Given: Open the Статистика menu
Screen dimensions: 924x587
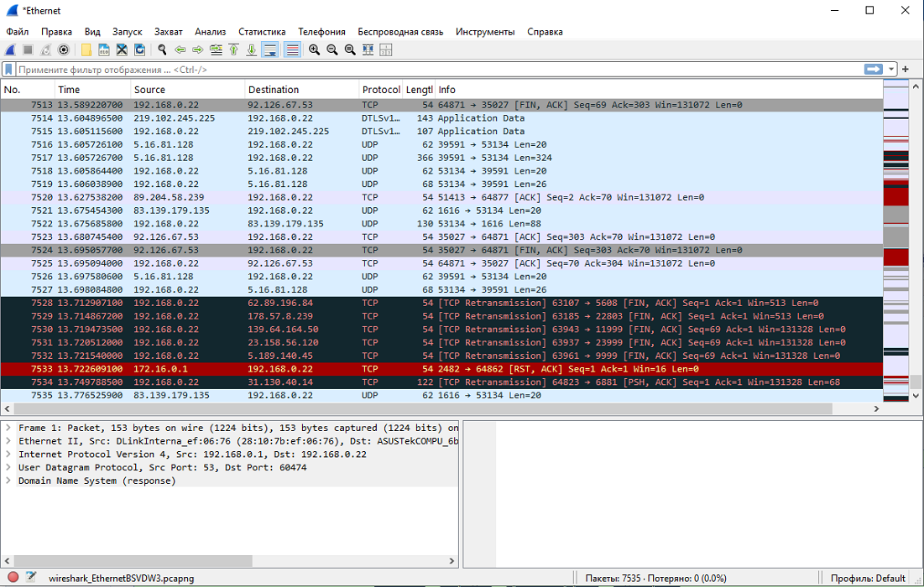Looking at the screenshot, I should [262, 32].
